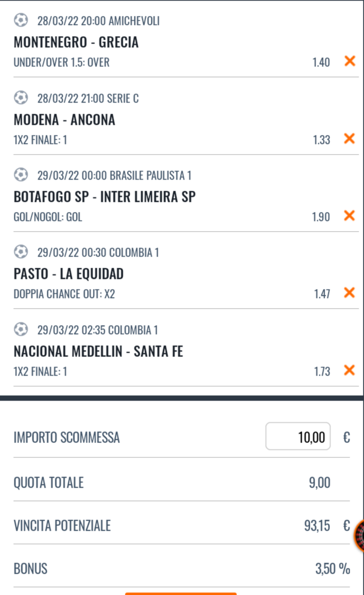The image size is (364, 595).
Task: Remove the Montenegro - Grecia bet
Action: coord(350,61)
